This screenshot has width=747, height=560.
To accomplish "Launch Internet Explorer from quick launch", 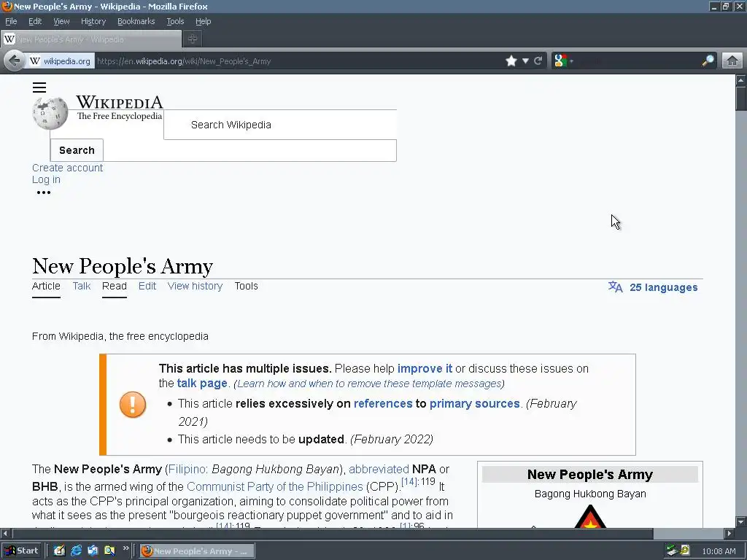I will 76,551.
